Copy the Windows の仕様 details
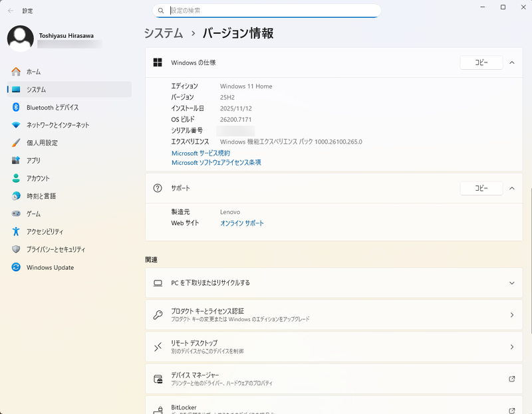 481,62
